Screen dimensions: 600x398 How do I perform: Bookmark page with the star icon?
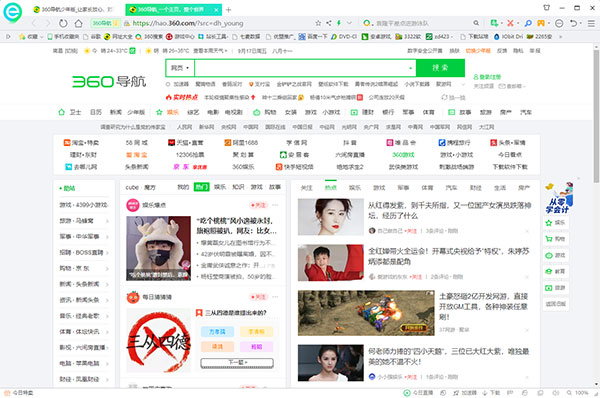[x=318, y=23]
